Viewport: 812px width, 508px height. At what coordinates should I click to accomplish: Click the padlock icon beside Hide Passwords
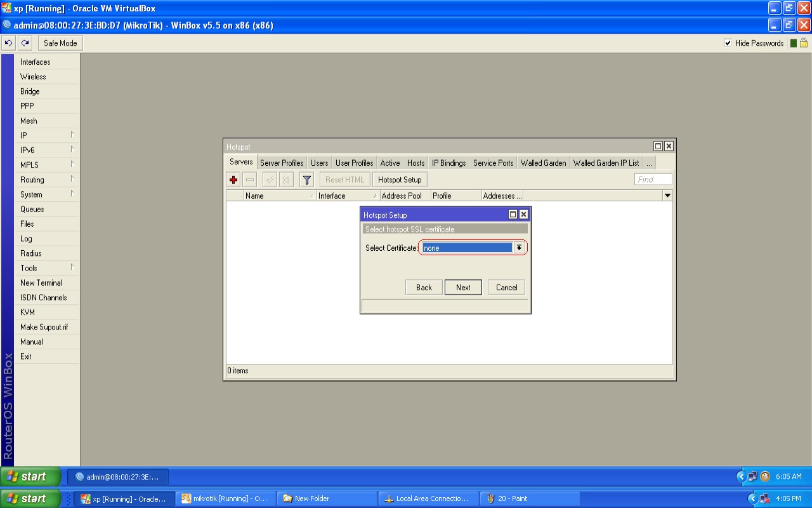tap(804, 43)
